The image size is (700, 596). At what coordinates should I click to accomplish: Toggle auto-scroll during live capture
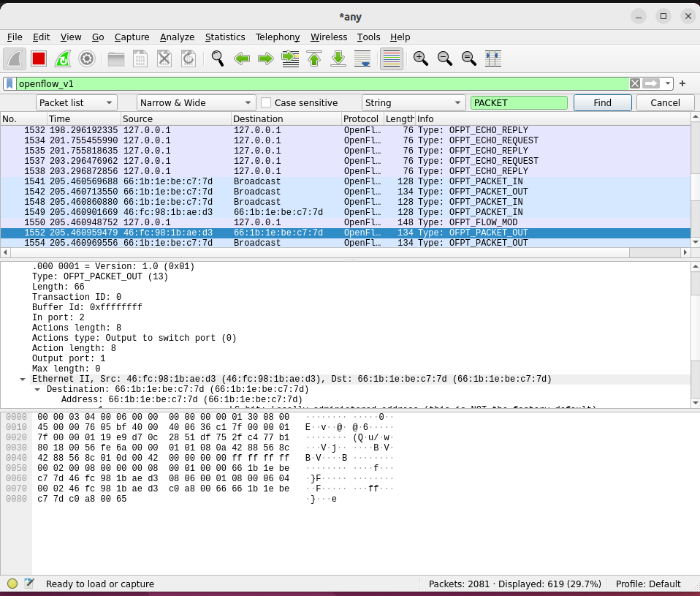click(362, 59)
